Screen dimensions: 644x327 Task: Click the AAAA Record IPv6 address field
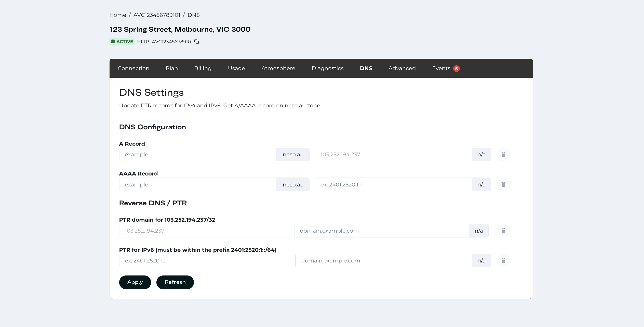[x=393, y=184]
